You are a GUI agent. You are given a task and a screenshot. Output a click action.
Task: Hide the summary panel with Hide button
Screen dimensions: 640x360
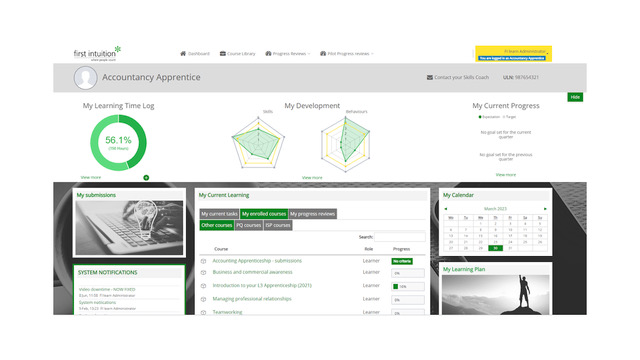point(575,97)
